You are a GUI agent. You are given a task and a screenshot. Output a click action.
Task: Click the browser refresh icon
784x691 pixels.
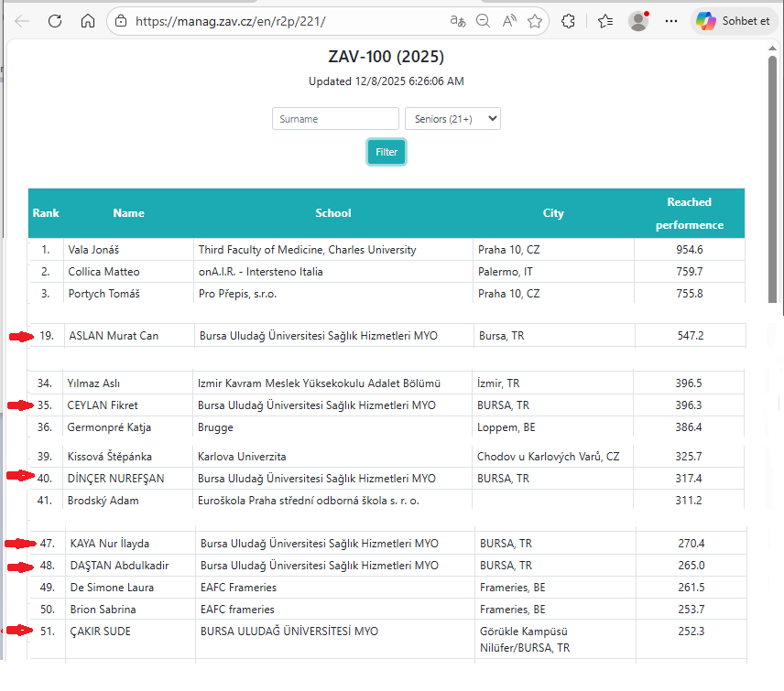coord(55,21)
